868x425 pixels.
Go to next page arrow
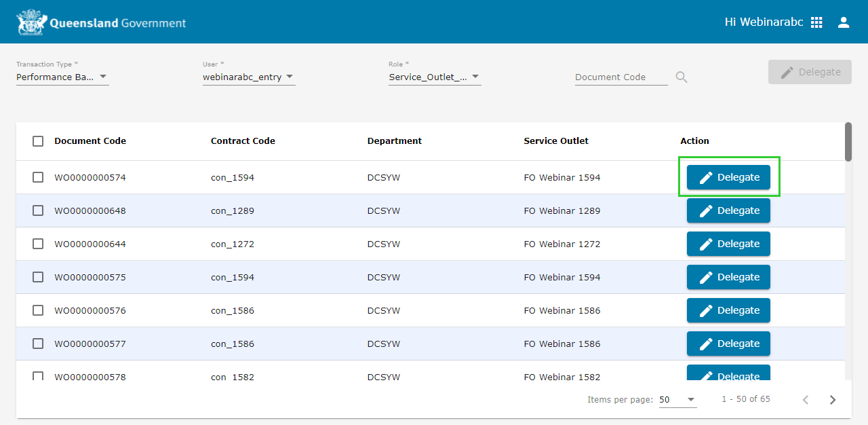(x=833, y=400)
